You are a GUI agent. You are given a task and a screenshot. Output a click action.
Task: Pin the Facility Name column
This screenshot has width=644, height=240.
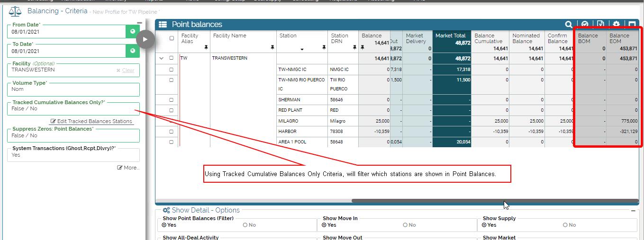point(272,47)
